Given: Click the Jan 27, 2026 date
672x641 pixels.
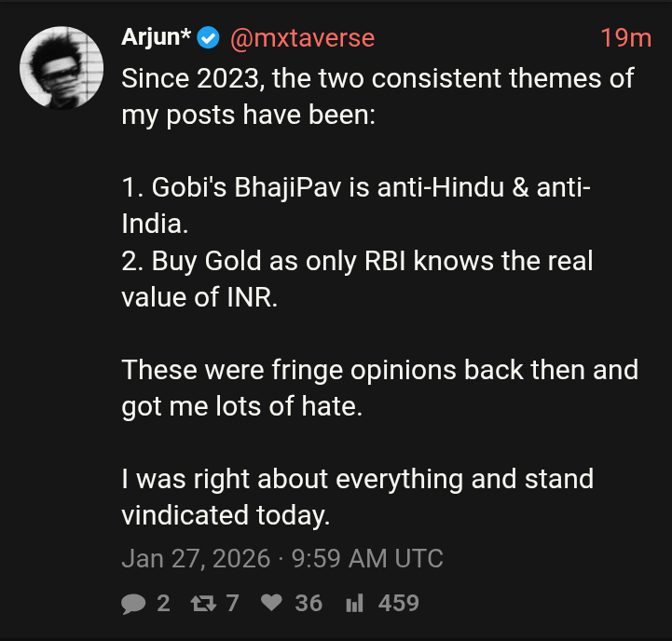Looking at the screenshot, I should pyautogui.click(x=196, y=558).
